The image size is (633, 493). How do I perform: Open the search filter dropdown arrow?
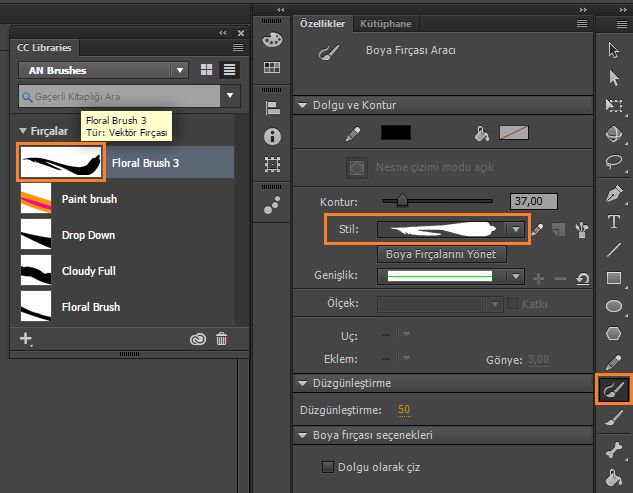[230, 96]
